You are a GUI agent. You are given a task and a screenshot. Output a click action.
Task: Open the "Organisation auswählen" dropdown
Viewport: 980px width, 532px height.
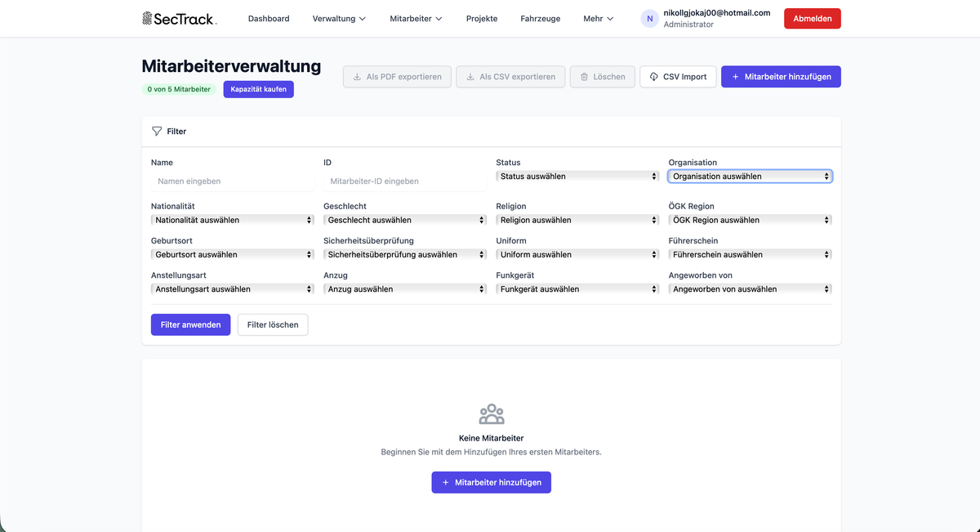[749, 176]
